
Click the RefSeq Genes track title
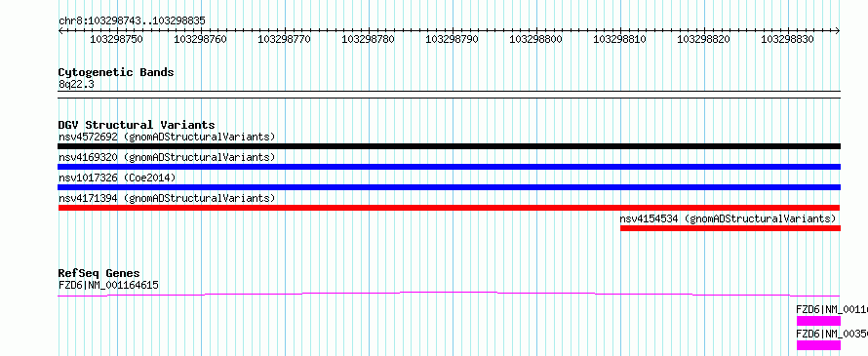coord(99,273)
